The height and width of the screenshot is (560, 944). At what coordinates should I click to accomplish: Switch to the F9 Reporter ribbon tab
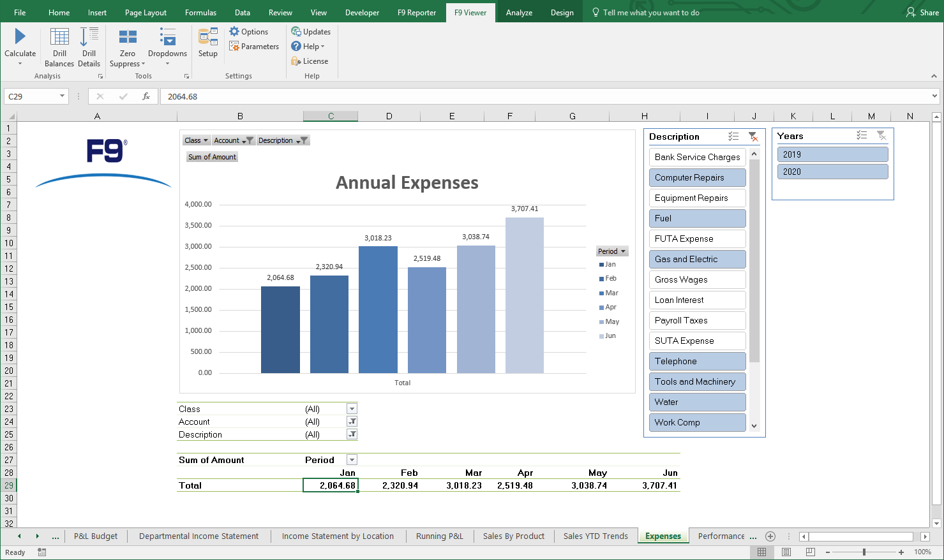(417, 13)
